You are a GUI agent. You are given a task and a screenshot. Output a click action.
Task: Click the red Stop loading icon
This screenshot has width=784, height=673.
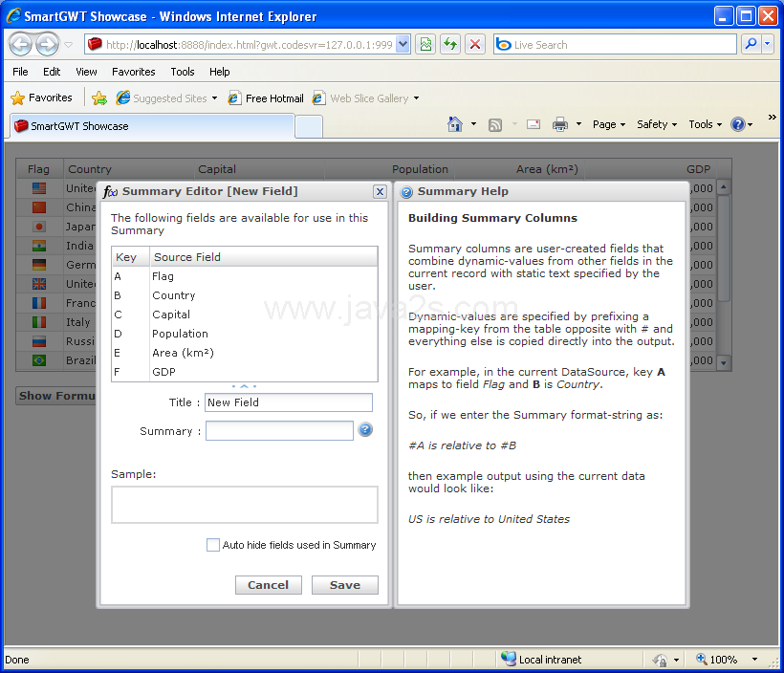(x=475, y=45)
